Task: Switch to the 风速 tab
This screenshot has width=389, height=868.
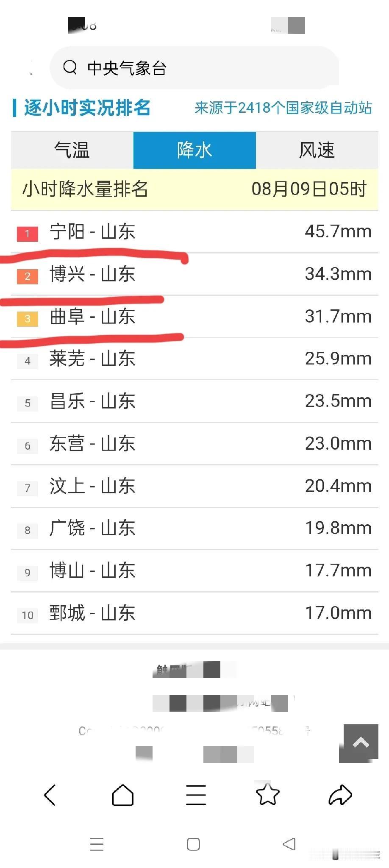Action: click(x=317, y=150)
